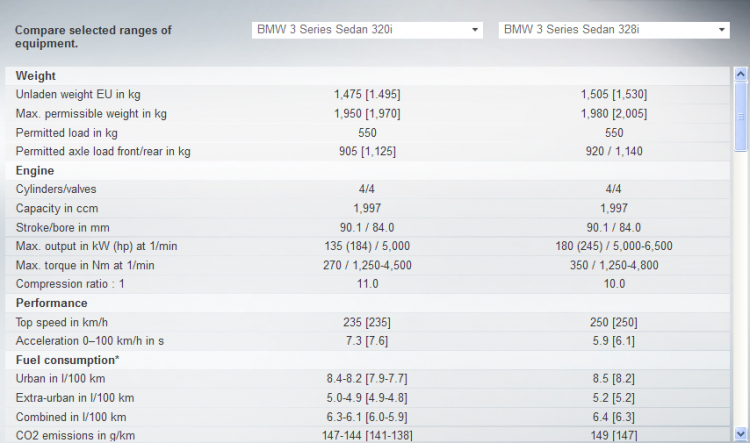Click the 328i combined '6.4 [6.3]'
The image size is (750, 443).
[614, 417]
